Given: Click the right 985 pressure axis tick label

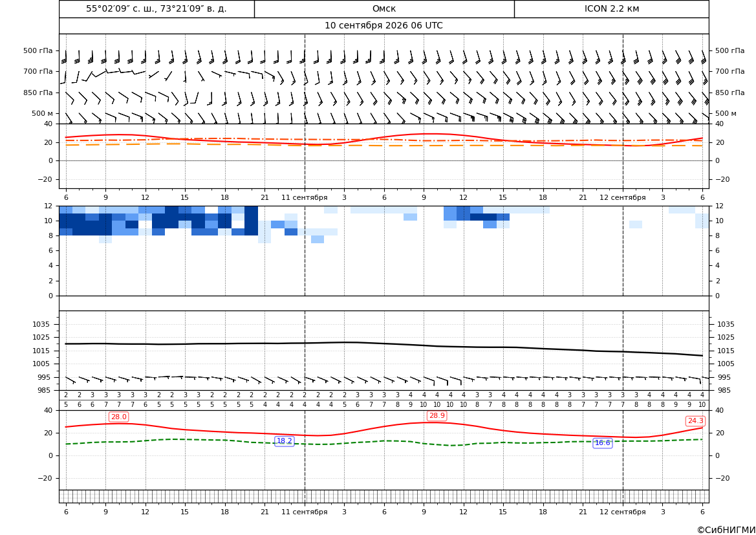Looking at the screenshot, I should 724,390.
